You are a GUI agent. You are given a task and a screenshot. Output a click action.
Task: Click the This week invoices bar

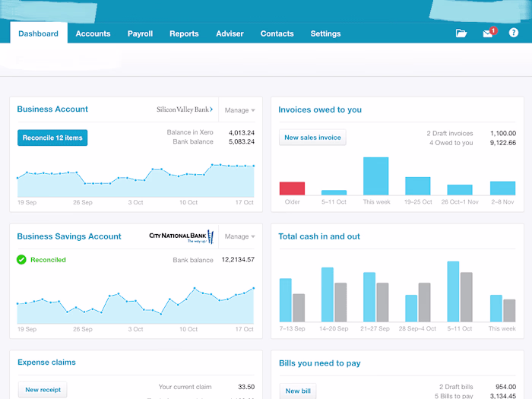pyautogui.click(x=376, y=176)
